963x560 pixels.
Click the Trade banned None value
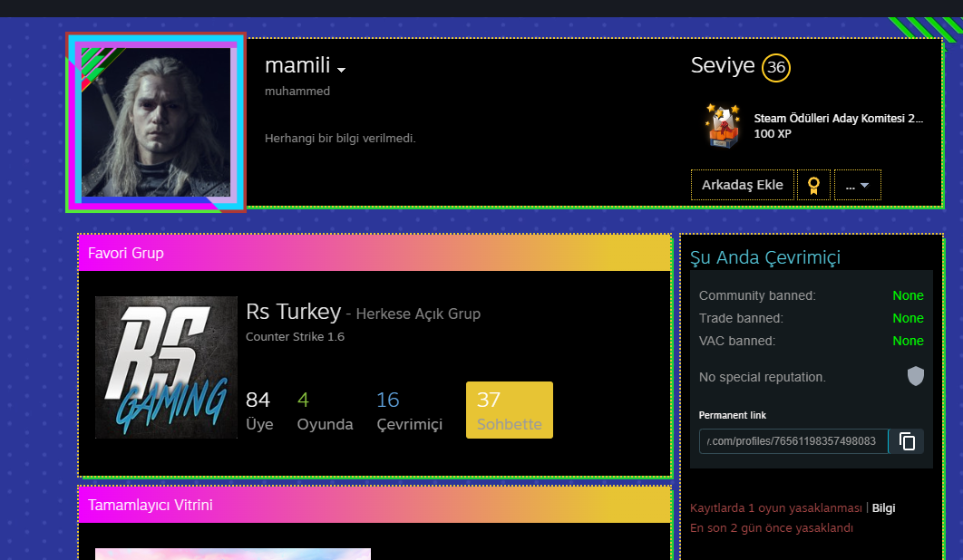(x=908, y=318)
